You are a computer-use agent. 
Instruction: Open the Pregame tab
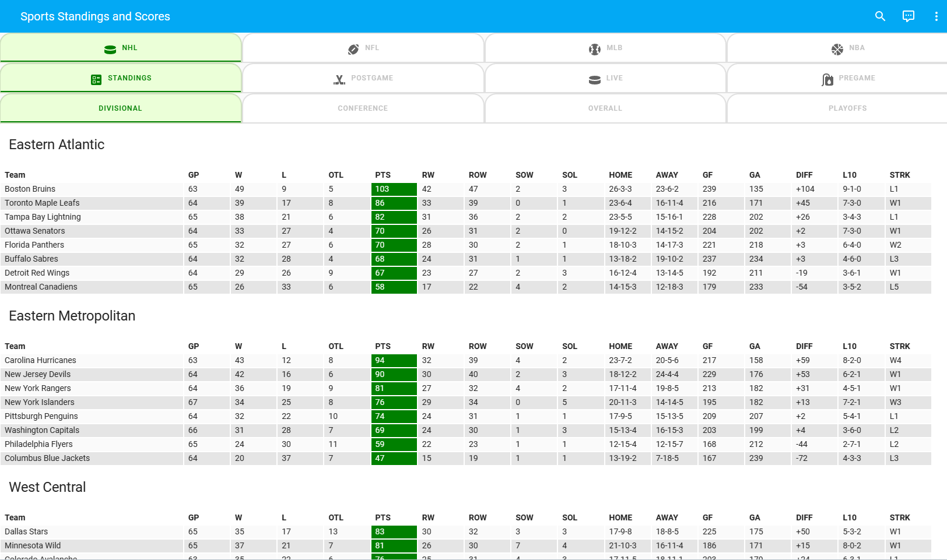[x=837, y=78]
